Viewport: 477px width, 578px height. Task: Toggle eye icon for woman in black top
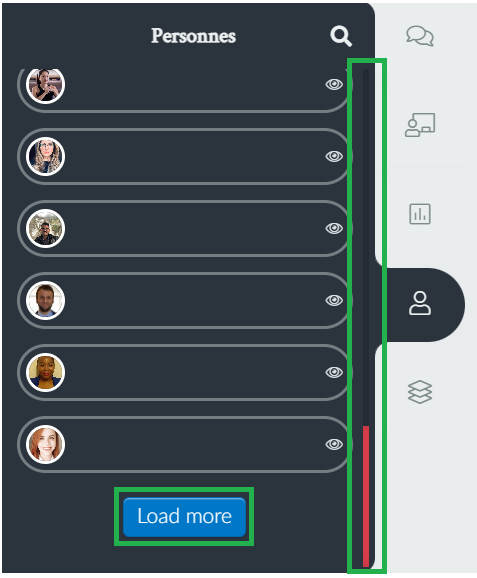point(334,84)
